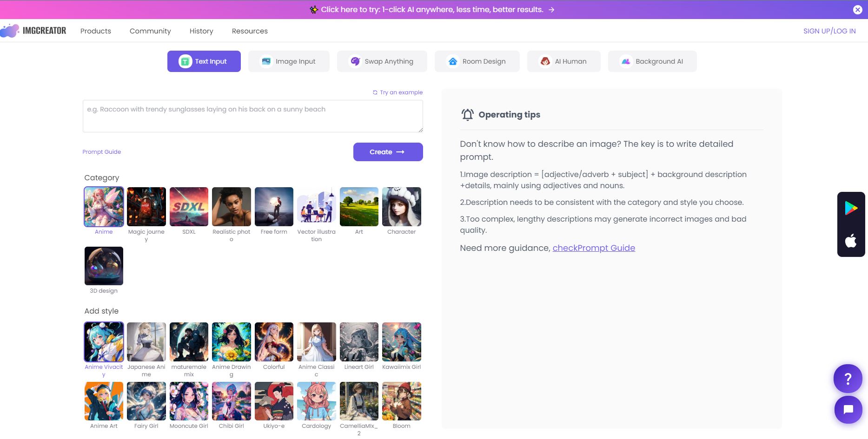The height and width of the screenshot is (439, 868).
Task: Pick the Ukiyo-e style thumbnail
Action: click(274, 401)
